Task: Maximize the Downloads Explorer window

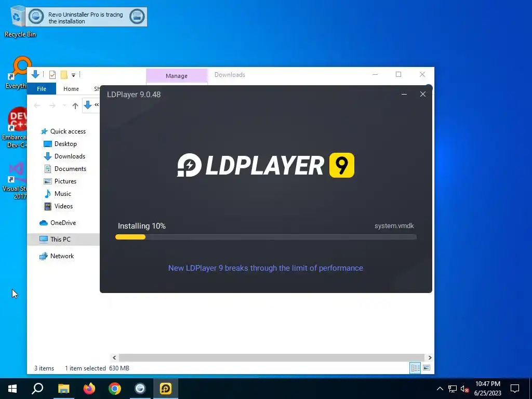Action: pos(398,74)
